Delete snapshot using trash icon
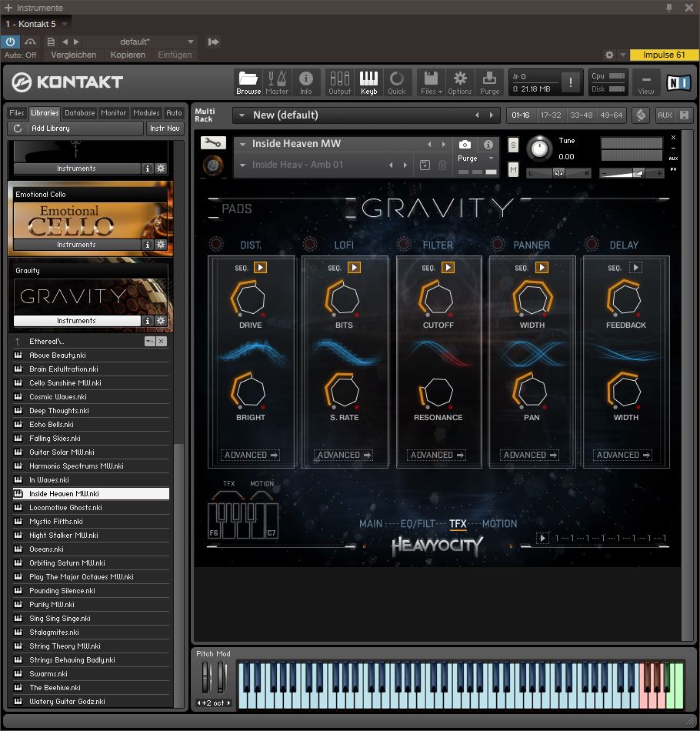 point(443,165)
